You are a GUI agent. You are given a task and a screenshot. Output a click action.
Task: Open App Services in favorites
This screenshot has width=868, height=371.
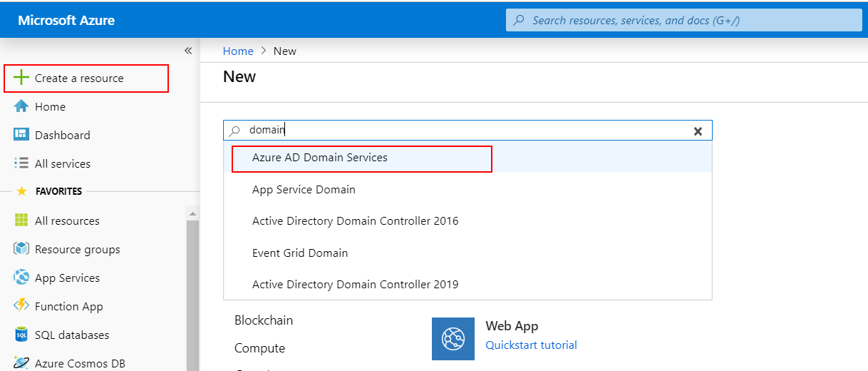(67, 278)
